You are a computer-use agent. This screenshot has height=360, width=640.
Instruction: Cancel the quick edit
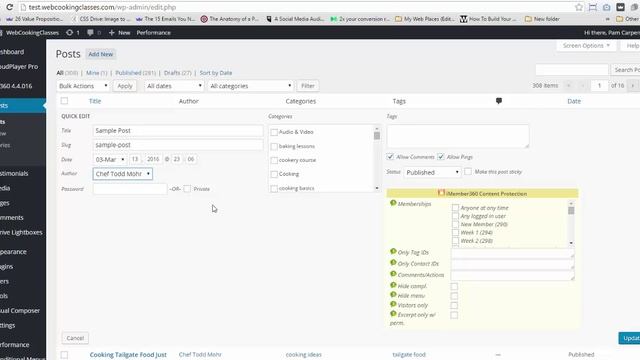(75, 338)
